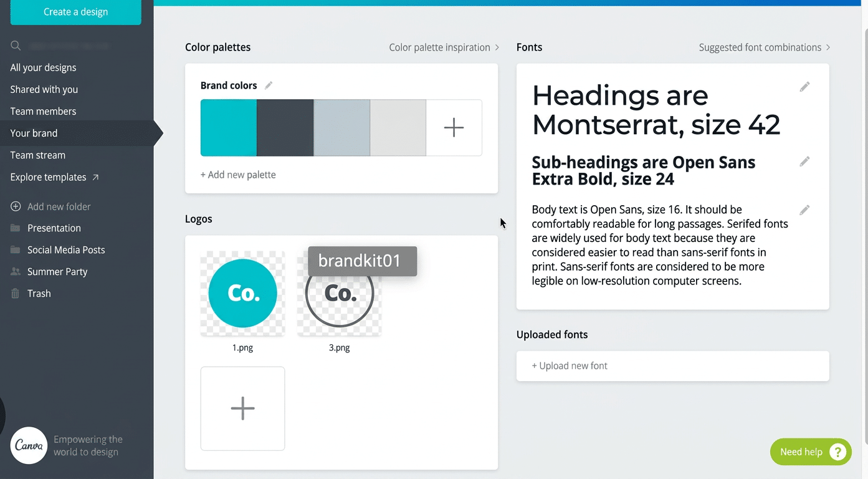Open the Need help button
The height and width of the screenshot is (479, 868).
point(810,452)
